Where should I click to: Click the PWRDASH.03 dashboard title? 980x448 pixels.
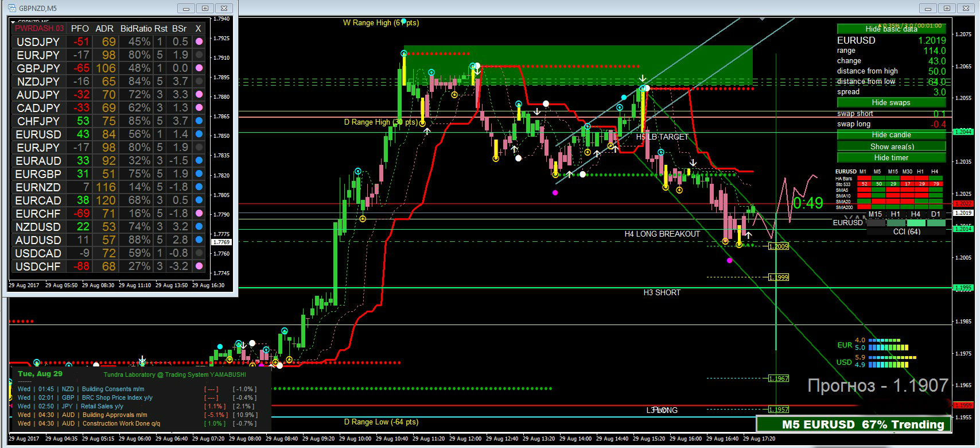pos(40,29)
